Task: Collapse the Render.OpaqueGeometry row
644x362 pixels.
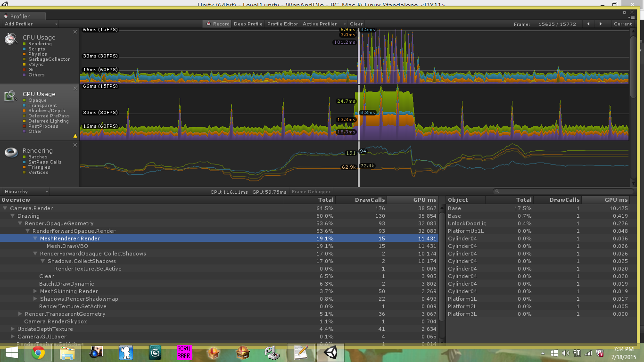Action: coord(21,223)
